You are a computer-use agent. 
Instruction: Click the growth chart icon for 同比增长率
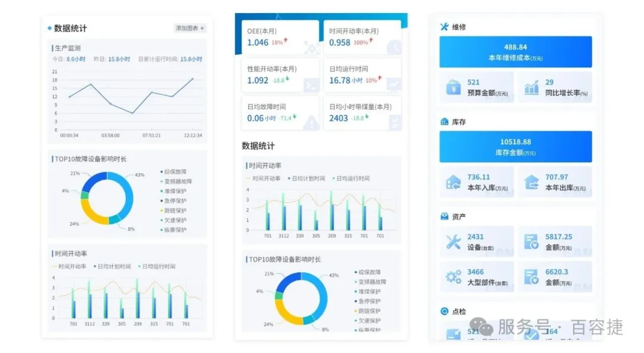coord(531,88)
